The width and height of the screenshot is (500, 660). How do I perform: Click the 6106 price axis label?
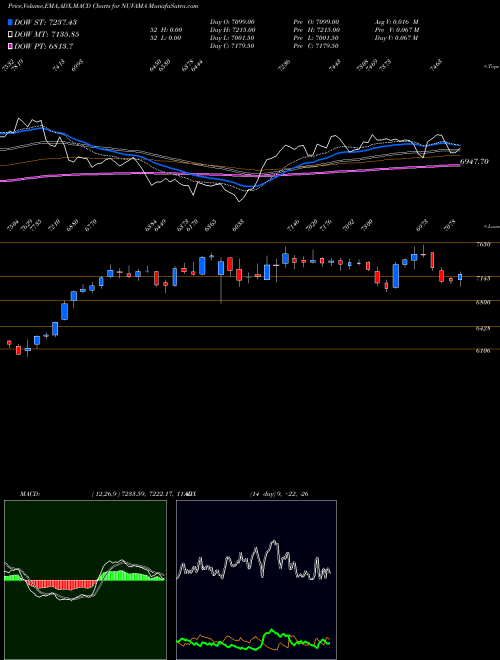point(483,351)
